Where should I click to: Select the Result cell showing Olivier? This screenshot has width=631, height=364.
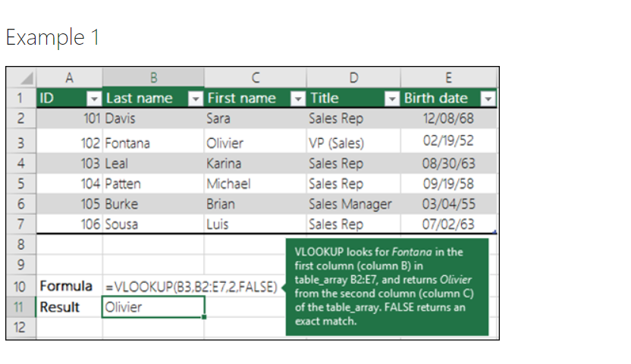(x=153, y=307)
